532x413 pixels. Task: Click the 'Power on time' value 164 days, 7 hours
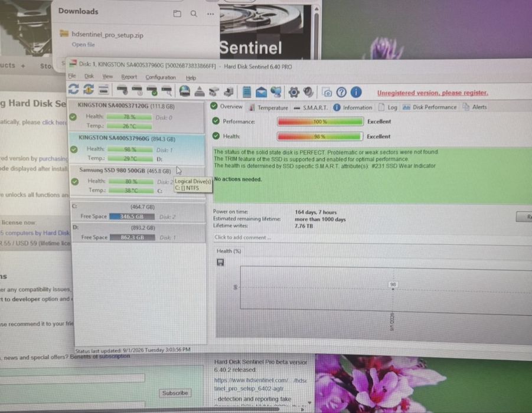[315, 212]
